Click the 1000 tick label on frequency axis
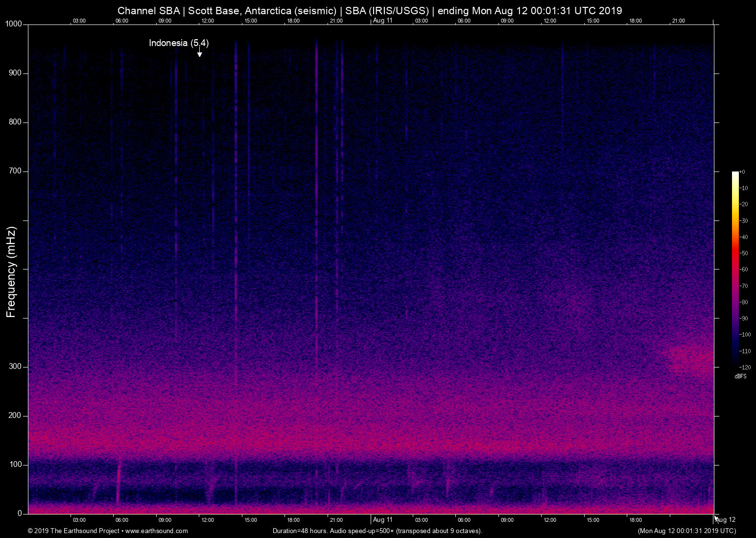 14,24
